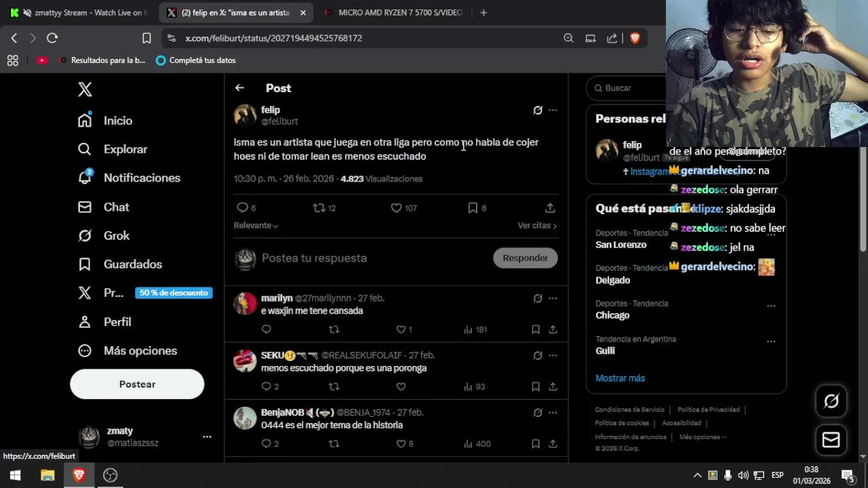Image resolution: width=868 pixels, height=488 pixels.
Task: Click Grok icon on SEKU's reply
Action: 538,355
